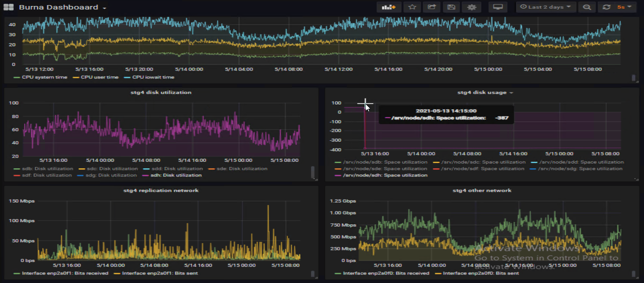The height and width of the screenshot is (283, 644).
Task: Open the Burna Dashboaard title dropdown
Action: click(x=63, y=8)
